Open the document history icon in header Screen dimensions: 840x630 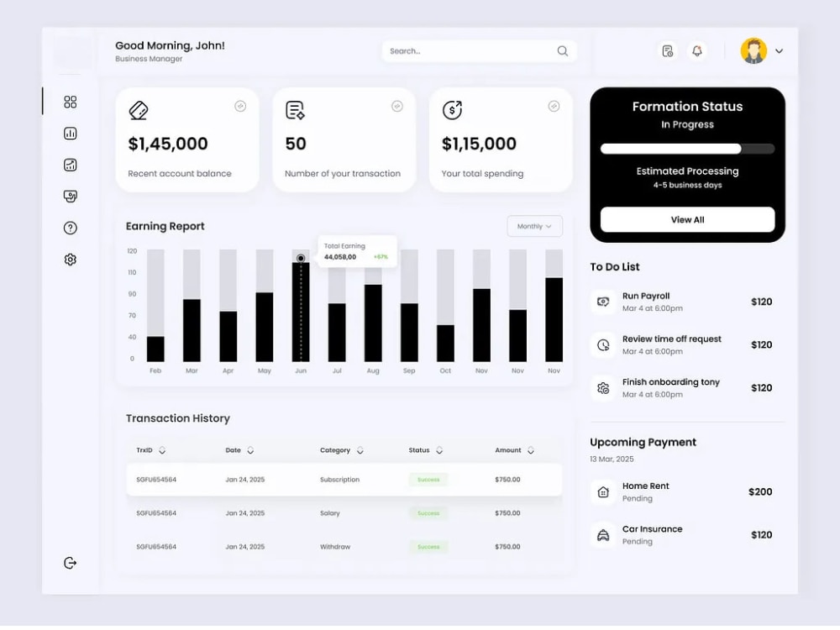tap(668, 51)
